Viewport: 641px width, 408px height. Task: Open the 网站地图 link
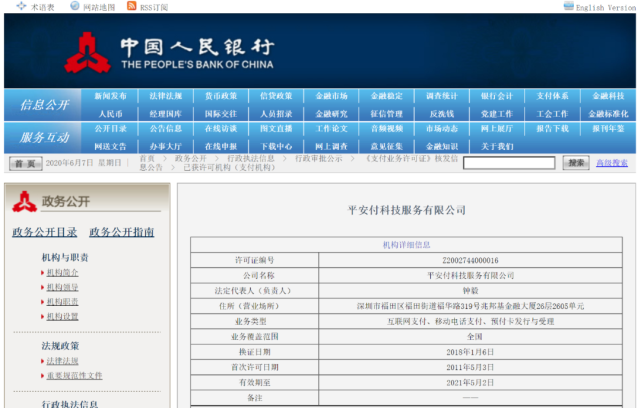click(x=99, y=8)
